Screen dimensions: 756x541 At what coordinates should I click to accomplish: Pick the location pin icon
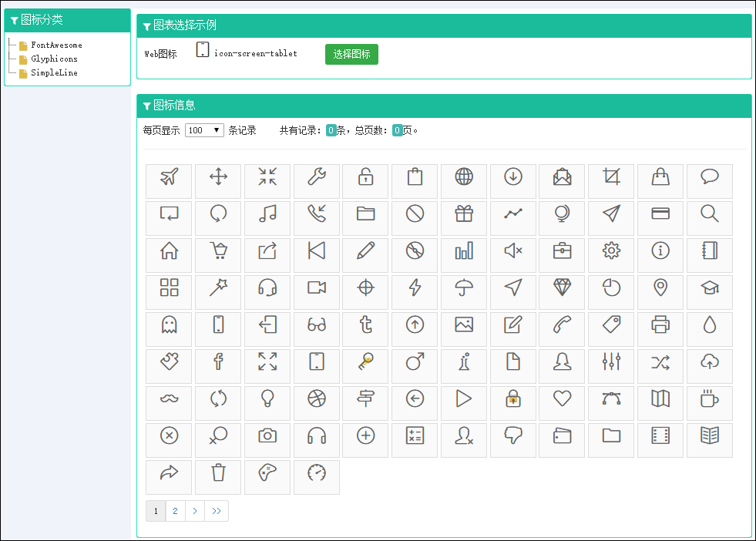[x=660, y=288]
